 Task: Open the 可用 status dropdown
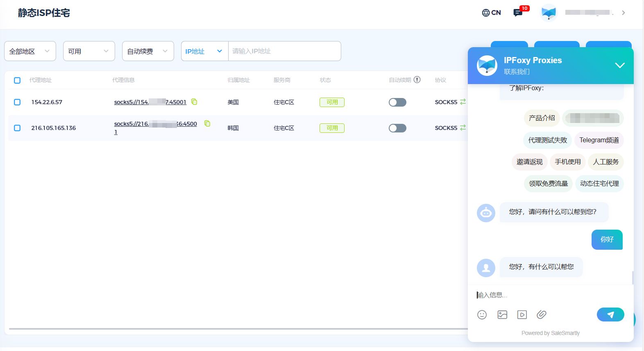[x=89, y=51]
